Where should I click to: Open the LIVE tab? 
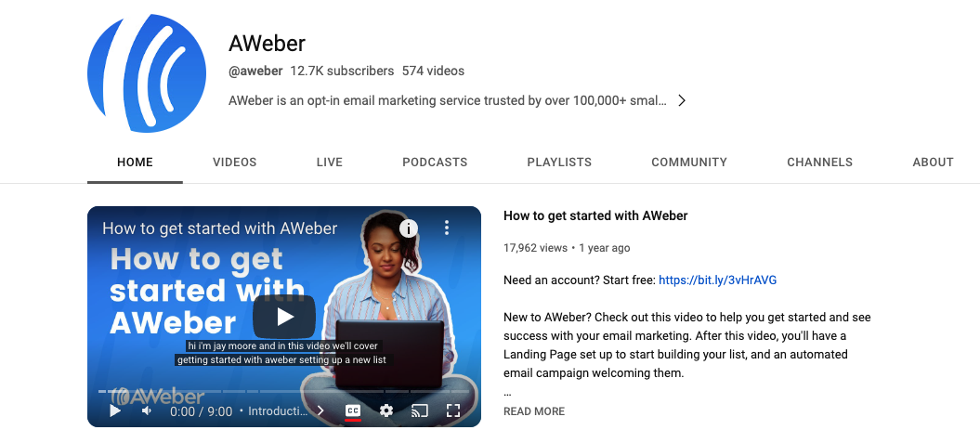tap(330, 162)
